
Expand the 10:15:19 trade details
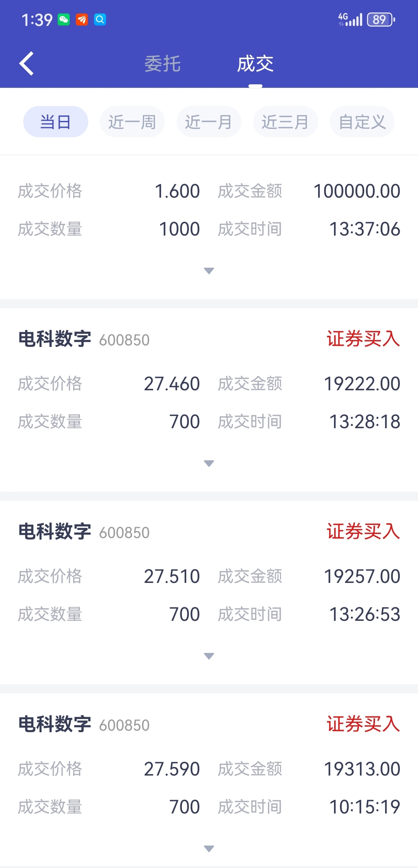209,849
